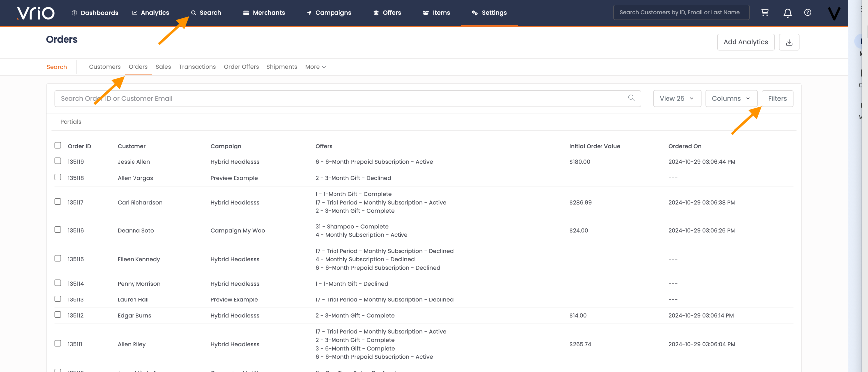The width and height of the screenshot is (868, 372).
Task: Click the $286.99 order value
Action: tap(580, 203)
